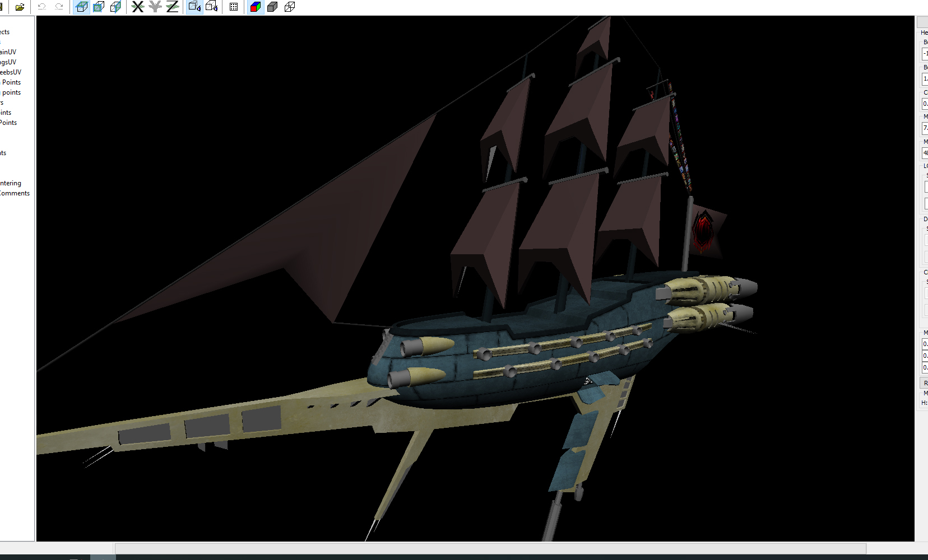Screen dimensions: 928x560
Task: Switch to the front view cube icon
Action: [99, 7]
